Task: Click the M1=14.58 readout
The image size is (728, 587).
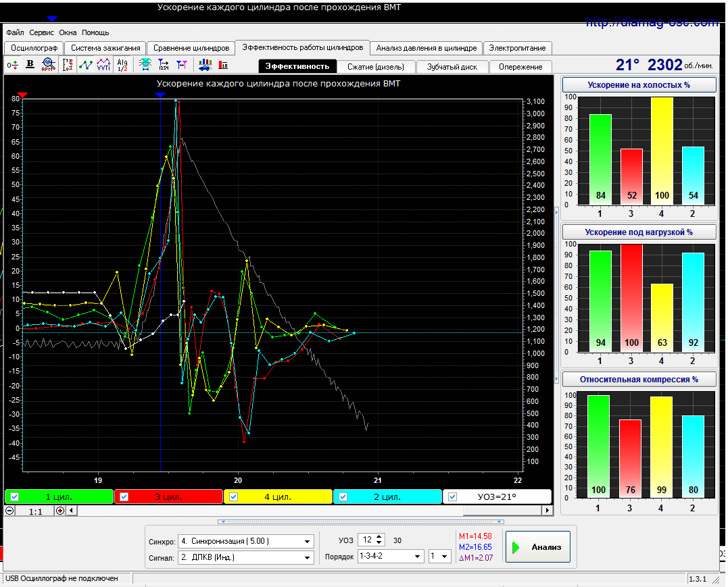Action: pyautogui.click(x=475, y=536)
